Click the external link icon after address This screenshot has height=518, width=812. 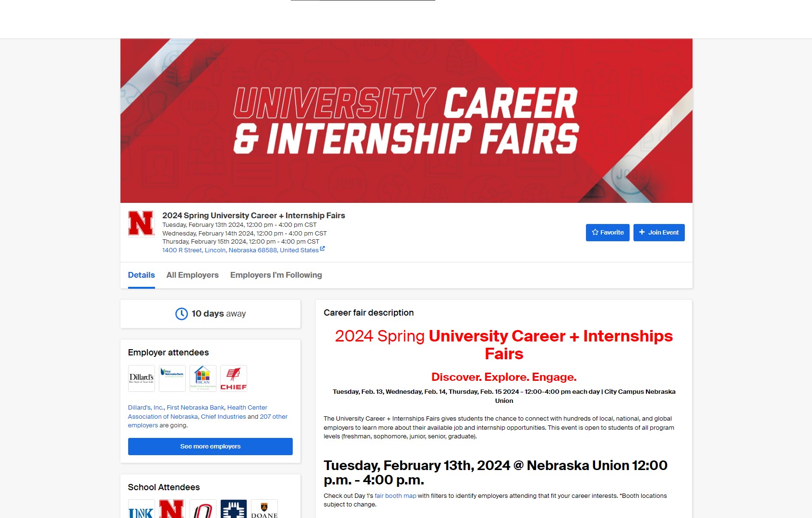point(322,249)
